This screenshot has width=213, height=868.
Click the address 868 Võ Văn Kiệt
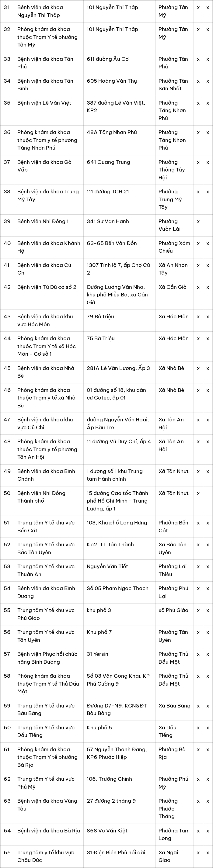point(107,831)
